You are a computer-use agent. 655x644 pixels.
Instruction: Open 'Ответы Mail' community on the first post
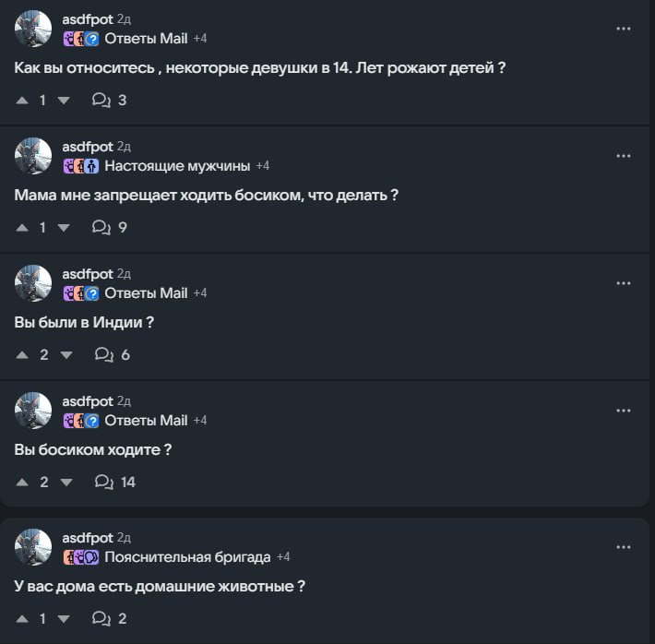[x=146, y=39]
